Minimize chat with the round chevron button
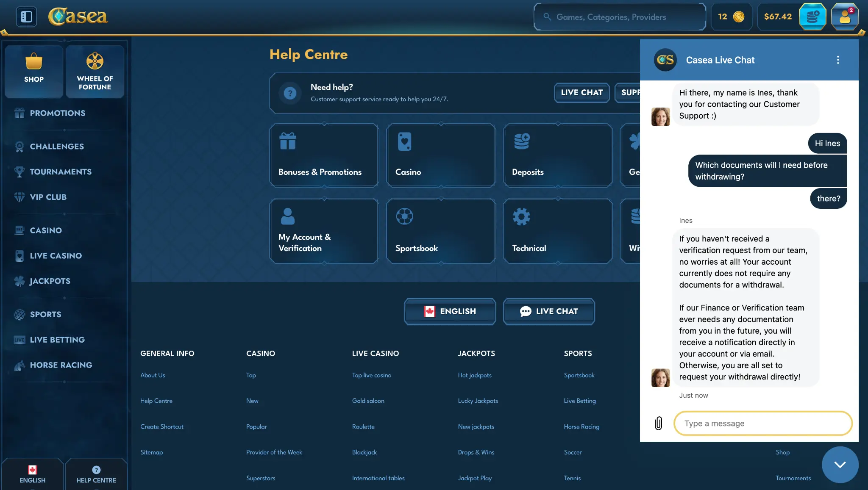 pos(840,465)
